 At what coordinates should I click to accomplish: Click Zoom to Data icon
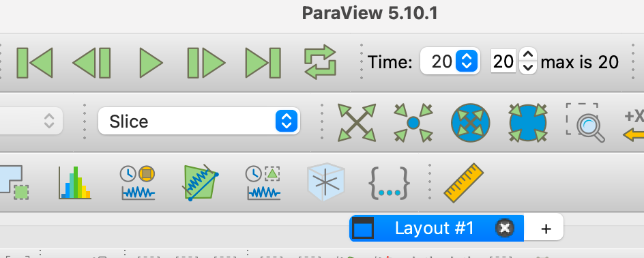click(413, 122)
